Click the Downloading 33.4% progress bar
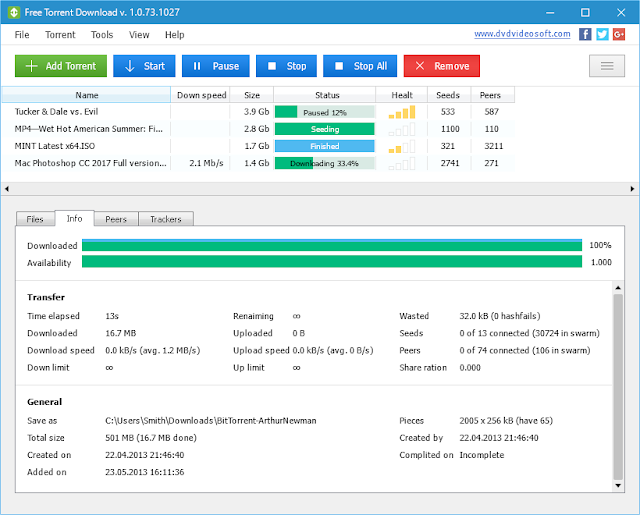Image resolution: width=640 pixels, height=515 pixels. 324,163
